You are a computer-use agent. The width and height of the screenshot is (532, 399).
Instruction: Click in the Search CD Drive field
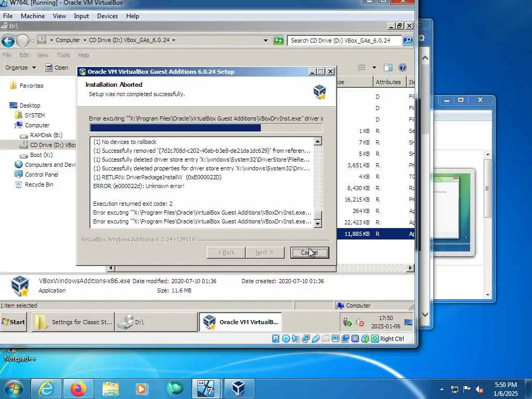pyautogui.click(x=344, y=41)
